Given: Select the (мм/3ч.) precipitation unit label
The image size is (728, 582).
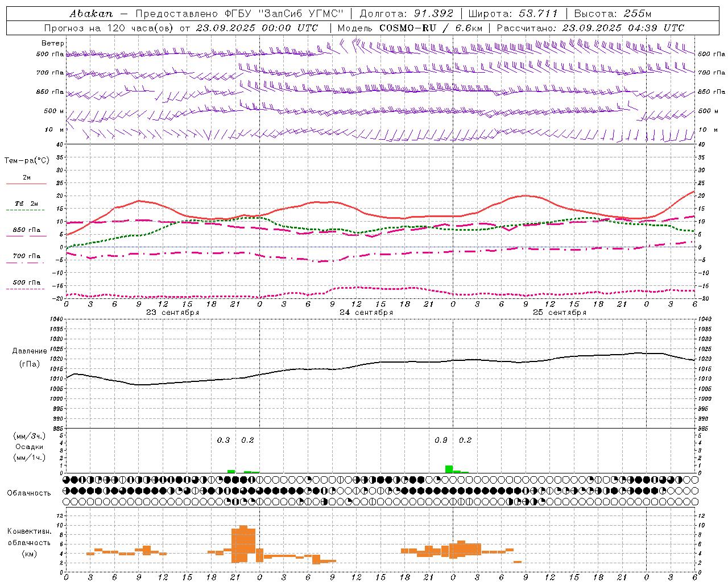Looking at the screenshot, I should point(29,436).
